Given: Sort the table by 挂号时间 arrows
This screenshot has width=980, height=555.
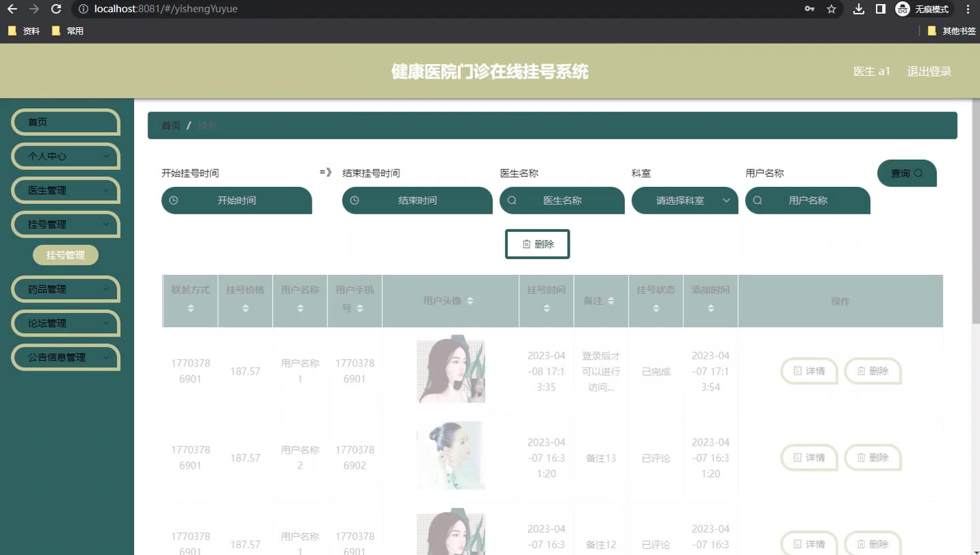Looking at the screenshot, I should click(546, 308).
